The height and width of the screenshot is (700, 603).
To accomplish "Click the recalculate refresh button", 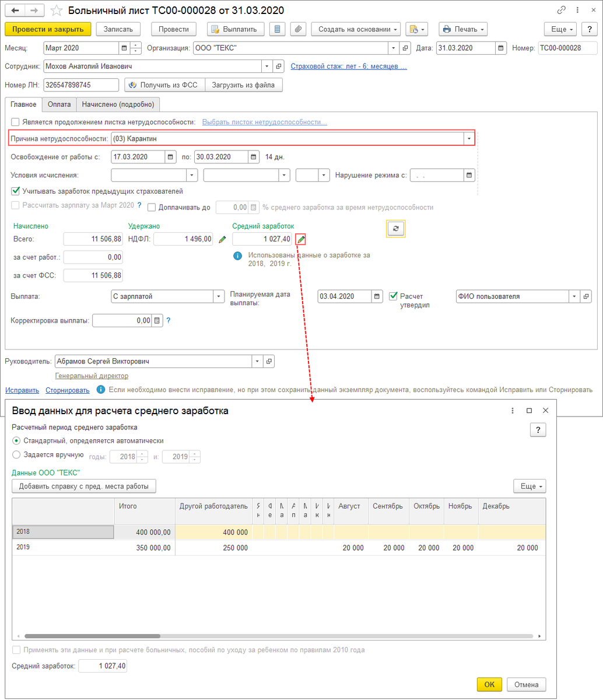I will click(395, 229).
